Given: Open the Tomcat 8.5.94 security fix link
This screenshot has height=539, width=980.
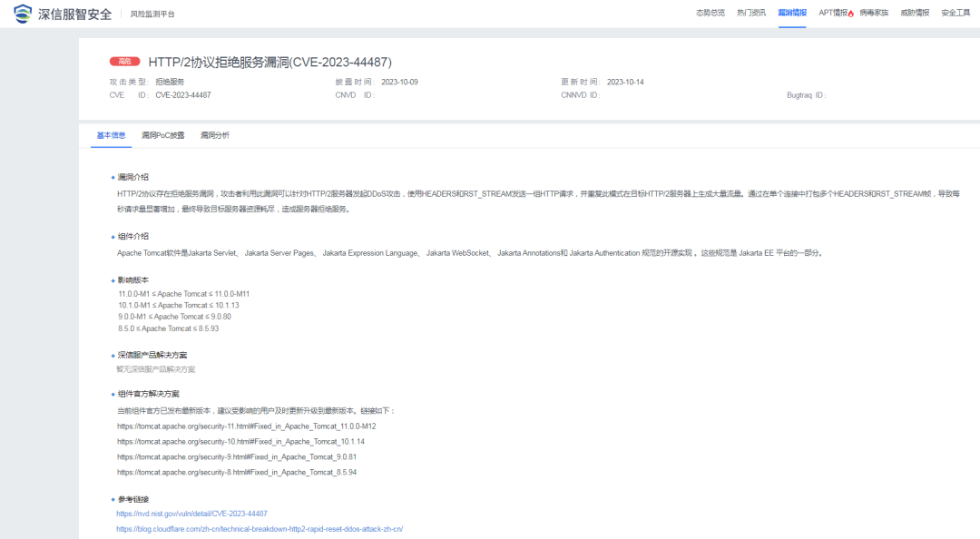Looking at the screenshot, I should (x=237, y=472).
